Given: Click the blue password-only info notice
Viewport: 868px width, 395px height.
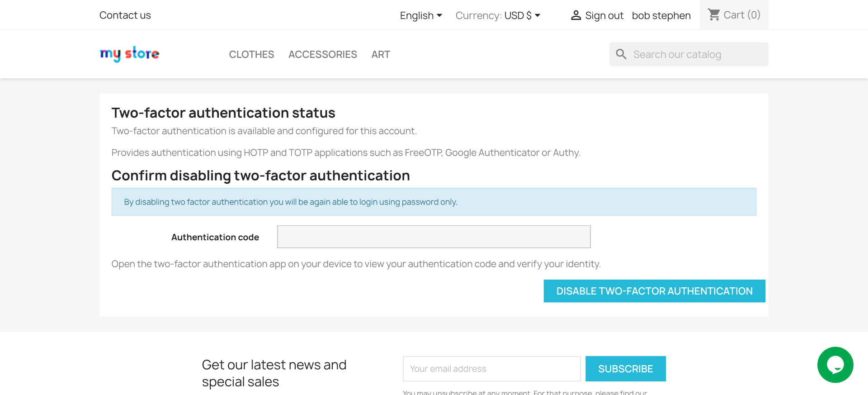Looking at the screenshot, I should (x=434, y=202).
